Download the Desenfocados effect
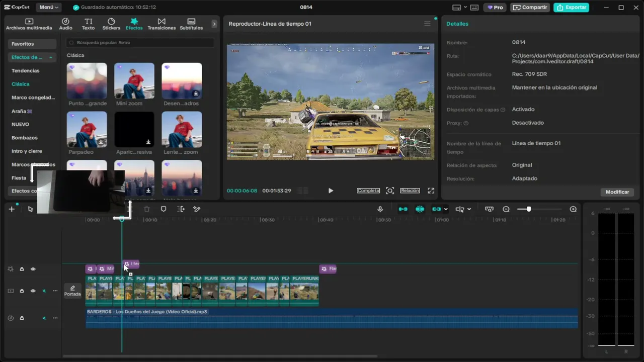 click(196, 94)
